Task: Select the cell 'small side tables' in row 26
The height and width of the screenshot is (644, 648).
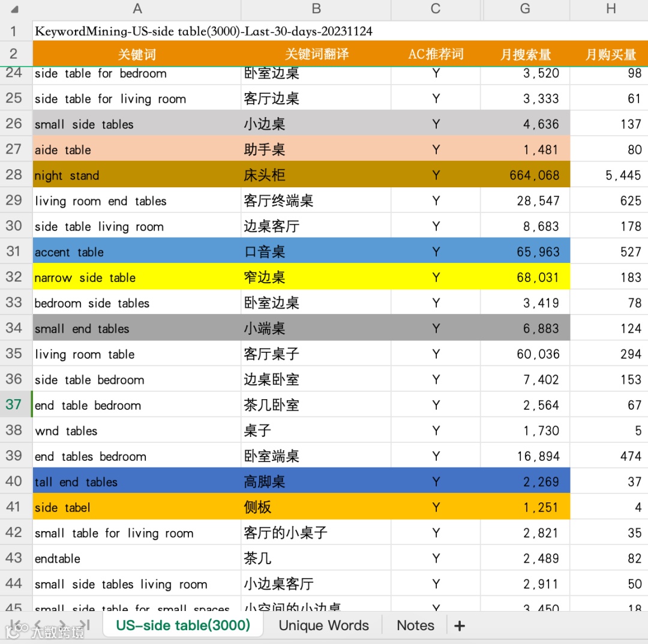Action: click(x=137, y=124)
